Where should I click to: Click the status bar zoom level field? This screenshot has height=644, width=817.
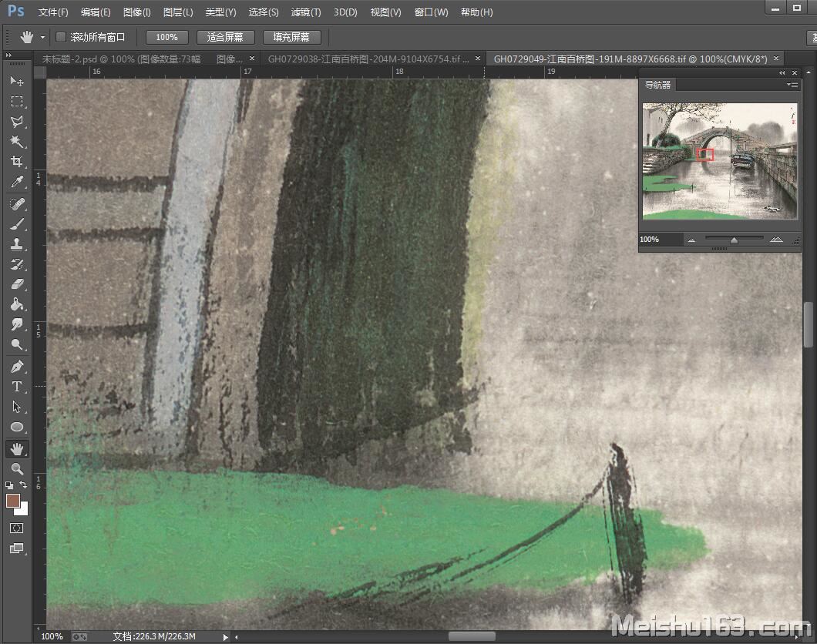[x=52, y=637]
